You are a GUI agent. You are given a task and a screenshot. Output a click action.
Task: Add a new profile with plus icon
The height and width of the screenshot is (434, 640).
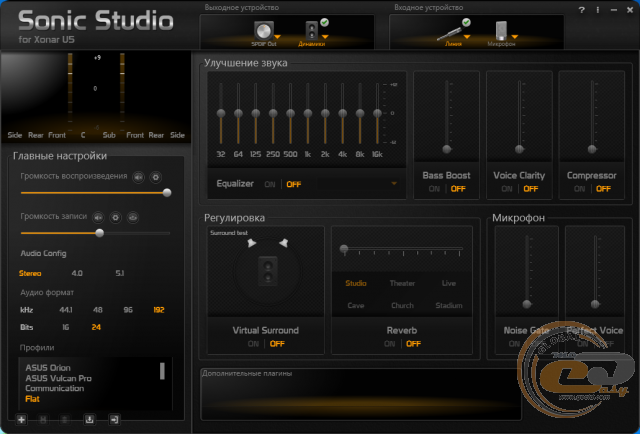[22, 419]
